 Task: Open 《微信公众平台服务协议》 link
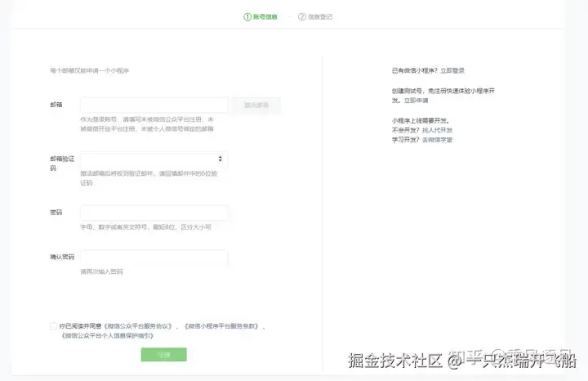(138, 326)
